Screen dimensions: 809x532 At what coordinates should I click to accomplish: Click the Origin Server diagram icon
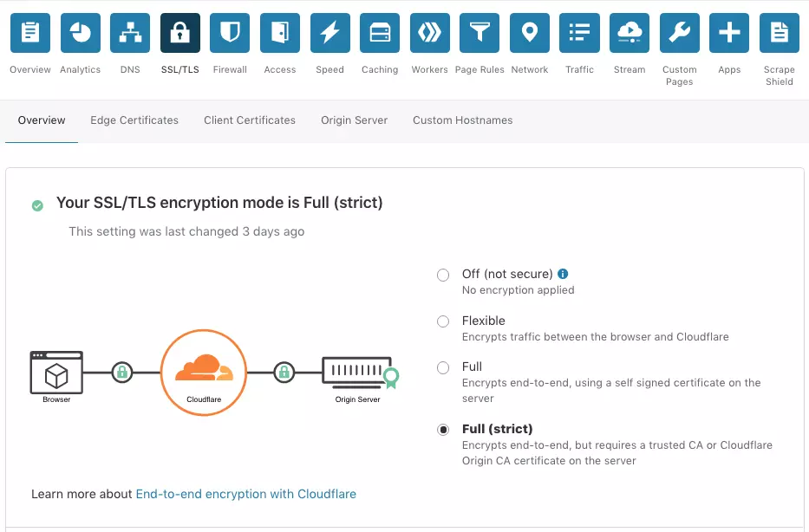pyautogui.click(x=360, y=373)
